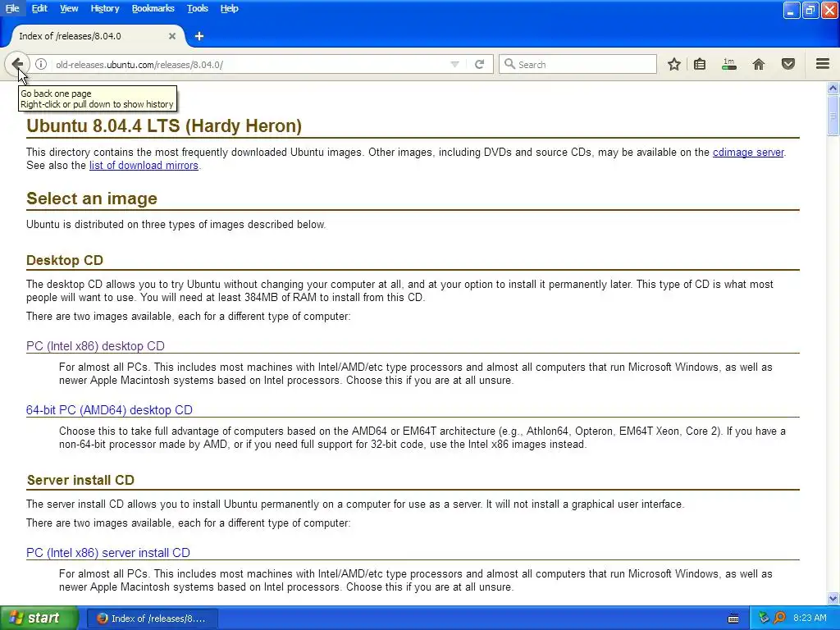Open the Bookmarks menu
This screenshot has height=630, width=840.
coord(153,8)
